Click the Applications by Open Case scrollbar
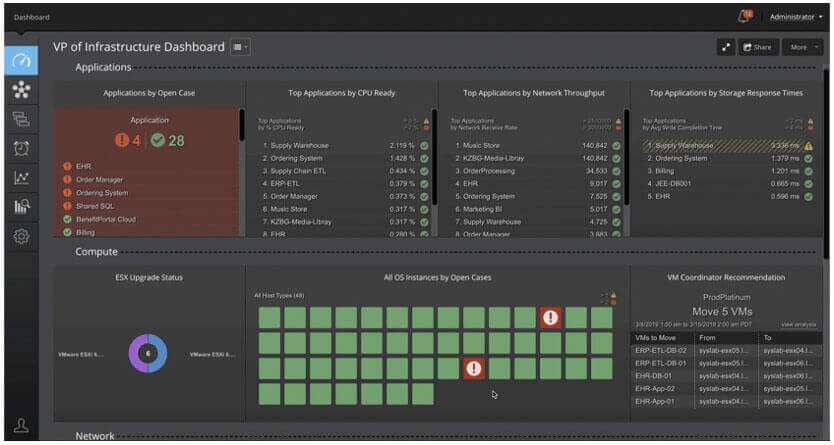This screenshot has width=834, height=445. [243, 125]
